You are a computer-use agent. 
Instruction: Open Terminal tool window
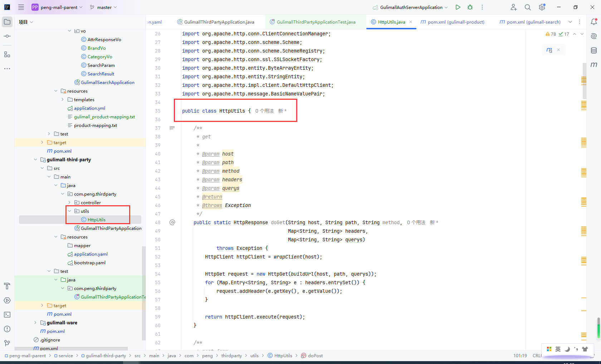[x=7, y=315]
